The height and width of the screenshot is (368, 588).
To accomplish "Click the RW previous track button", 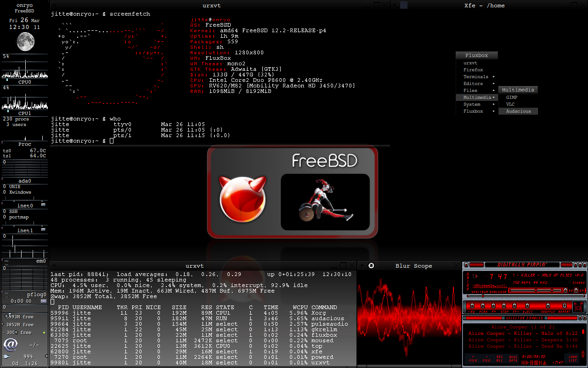I will click(x=472, y=305).
